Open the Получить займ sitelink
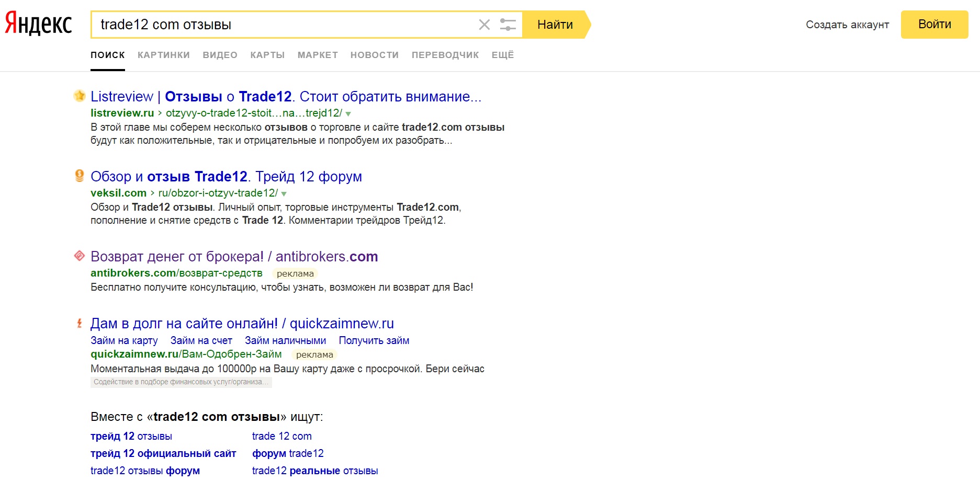980x481 pixels. [x=374, y=341]
